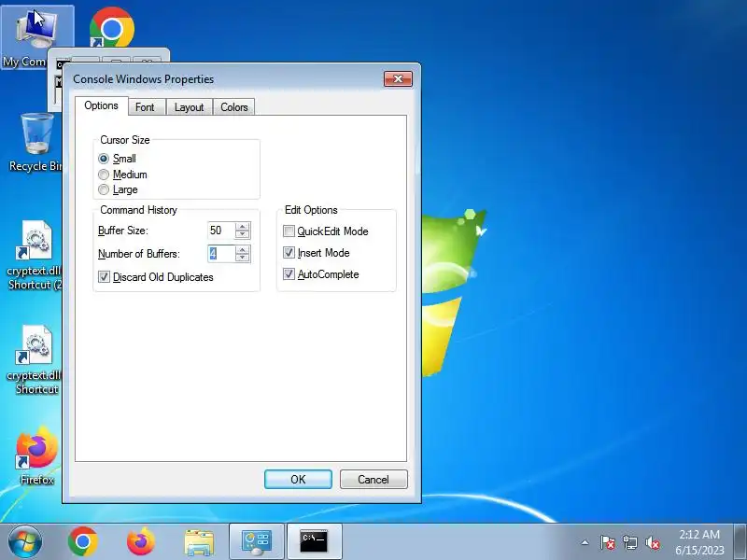
Task: Increase Buffer Size with up arrow
Action: coord(243,227)
